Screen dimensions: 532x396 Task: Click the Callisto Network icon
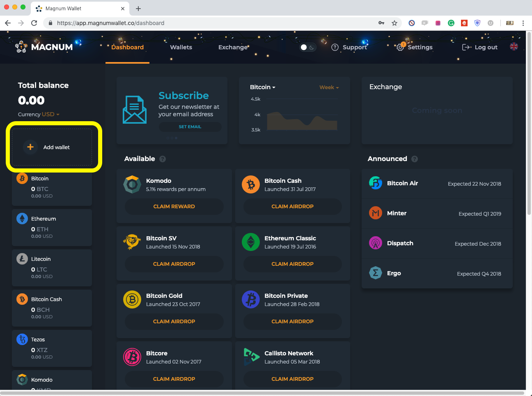[251, 357]
